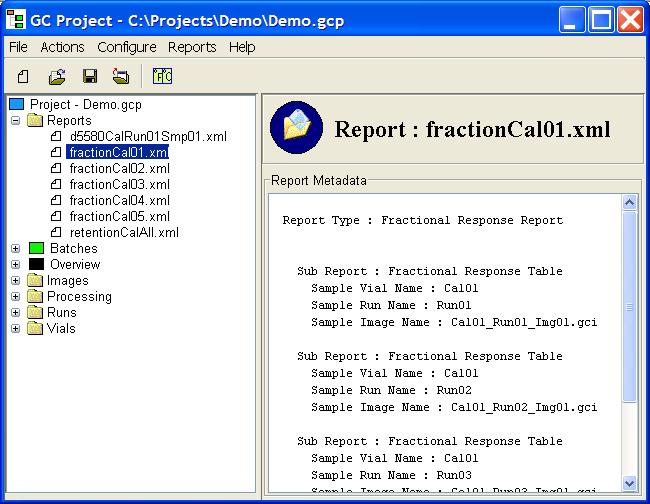The width and height of the screenshot is (650, 504).
Task: Select the fractionCal02.xml report
Action: tap(120, 168)
